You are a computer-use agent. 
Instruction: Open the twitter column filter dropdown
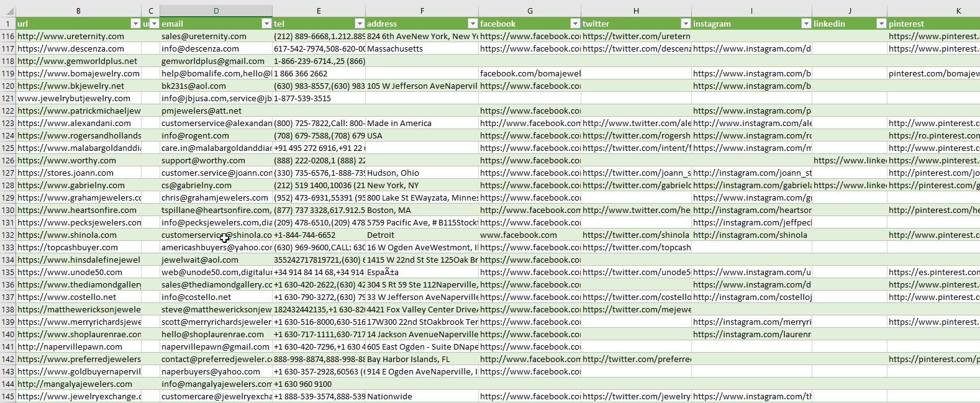[686, 24]
